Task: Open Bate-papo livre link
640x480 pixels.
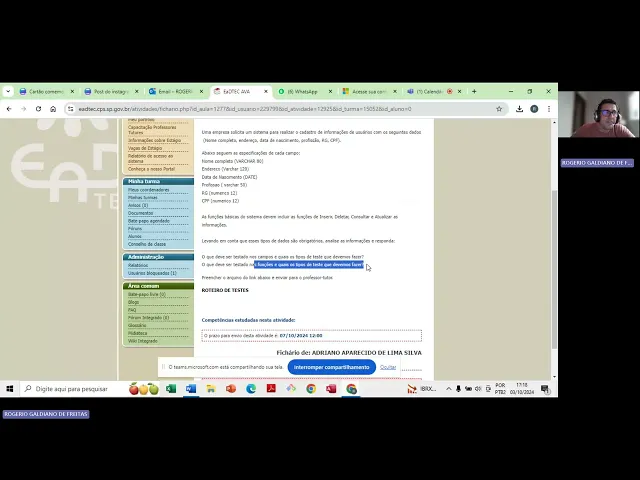Action: [x=147, y=294]
